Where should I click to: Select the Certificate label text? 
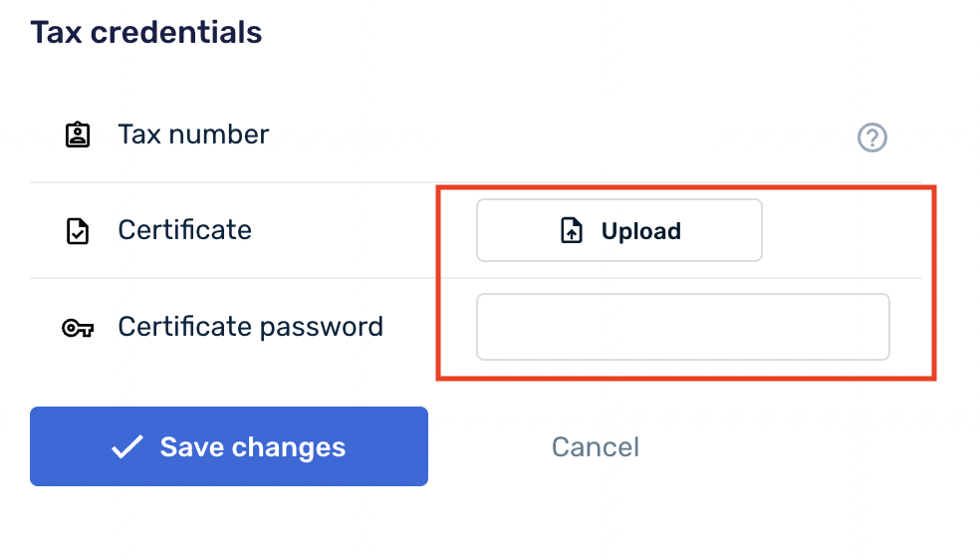coord(184,230)
